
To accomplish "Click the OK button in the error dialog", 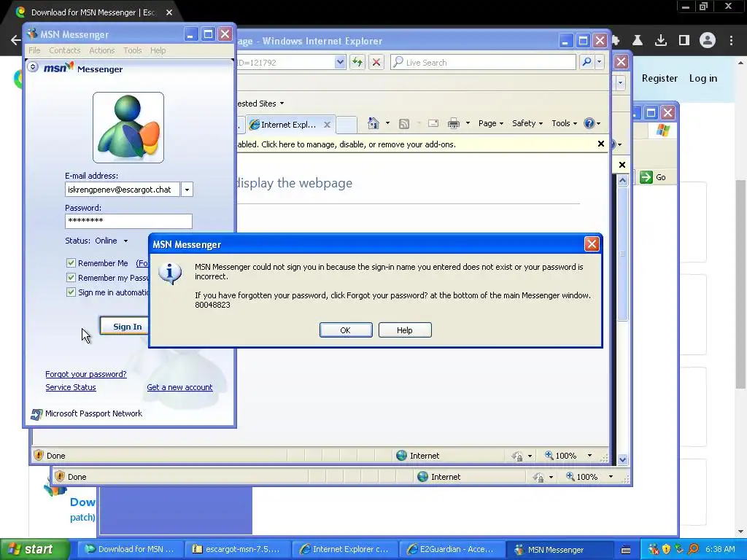I will click(x=346, y=330).
